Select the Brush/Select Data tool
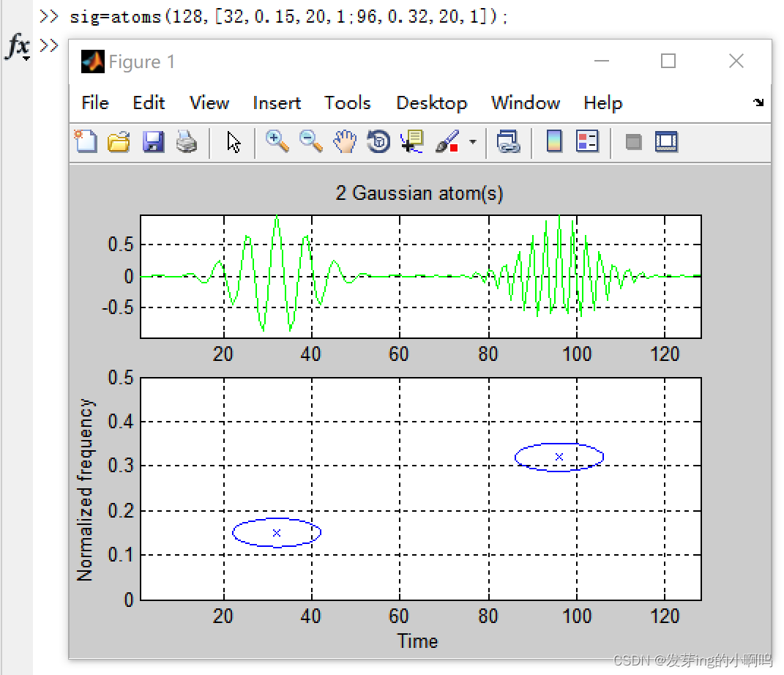The height and width of the screenshot is (675, 784). pos(447,142)
